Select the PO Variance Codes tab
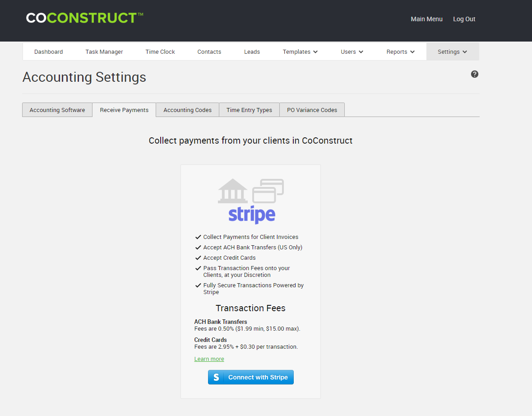 pyautogui.click(x=312, y=110)
